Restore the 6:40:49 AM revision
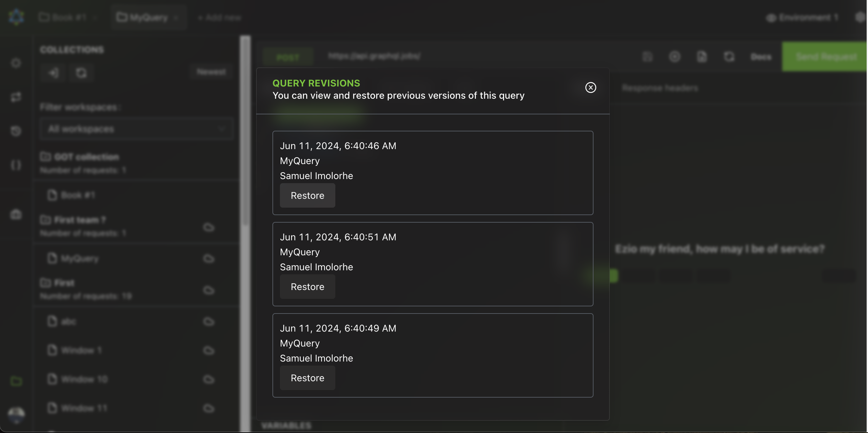The image size is (868, 433). (x=307, y=378)
